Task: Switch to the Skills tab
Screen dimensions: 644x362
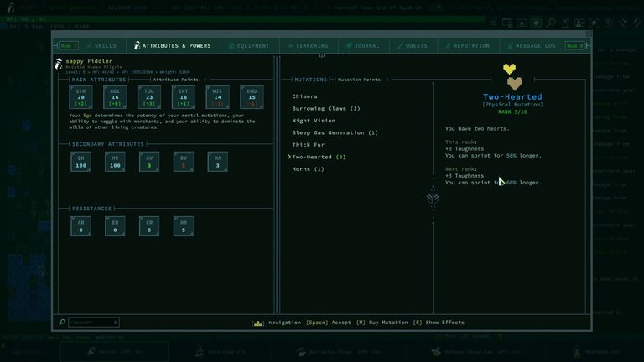Action: click(100, 46)
